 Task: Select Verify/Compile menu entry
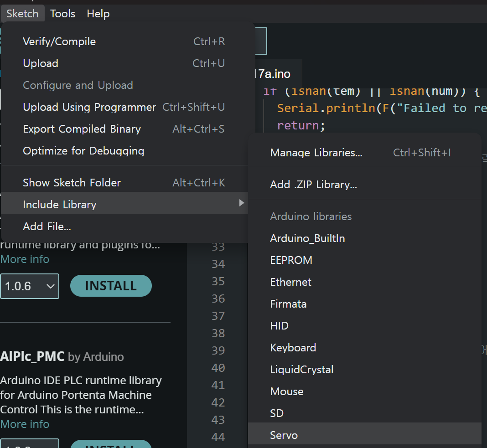[x=124, y=41]
